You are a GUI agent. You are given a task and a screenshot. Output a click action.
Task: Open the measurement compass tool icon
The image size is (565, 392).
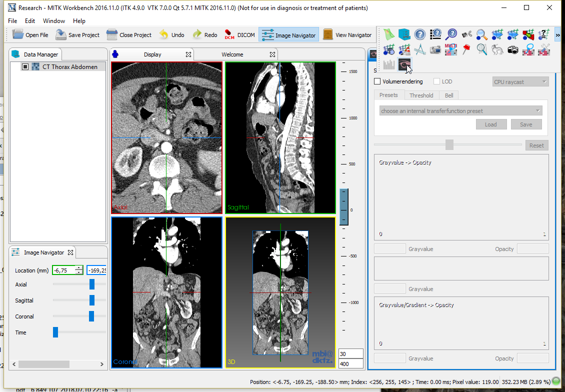click(420, 49)
